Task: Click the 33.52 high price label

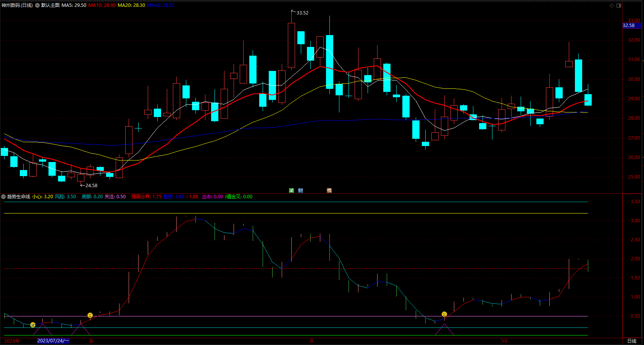Action: point(302,13)
